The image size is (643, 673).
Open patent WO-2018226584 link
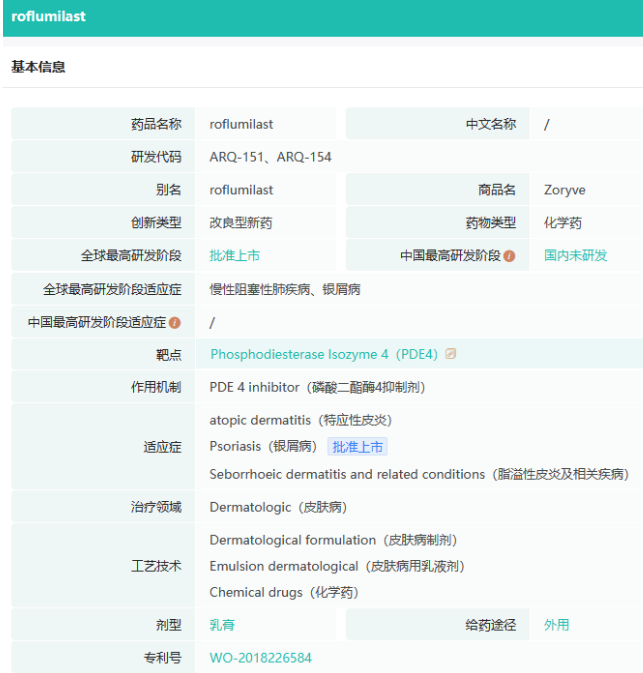tap(261, 658)
